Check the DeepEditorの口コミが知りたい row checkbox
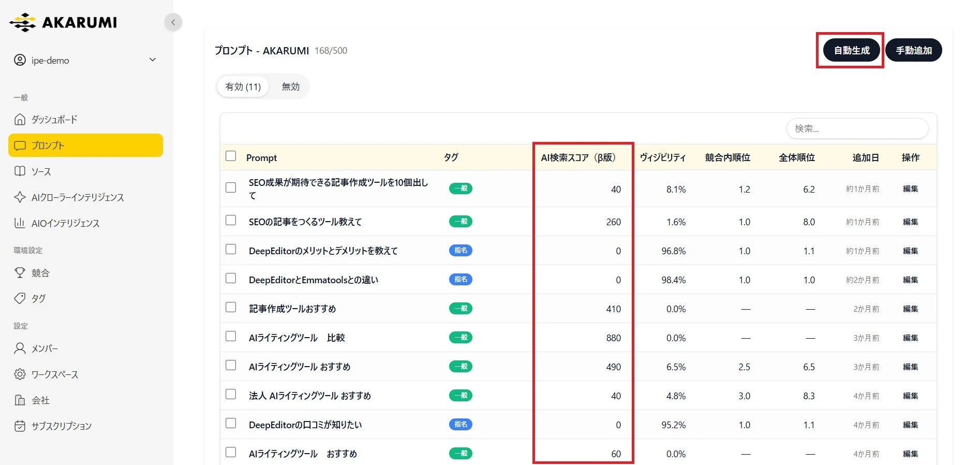Screen dimensions: 980x465 pos(231,423)
